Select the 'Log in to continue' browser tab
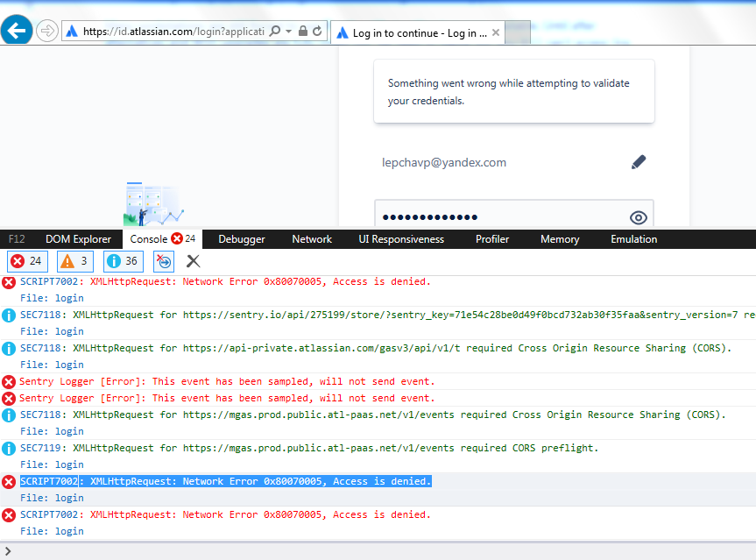Image resolution: width=756 pixels, height=560 pixels. click(418, 32)
